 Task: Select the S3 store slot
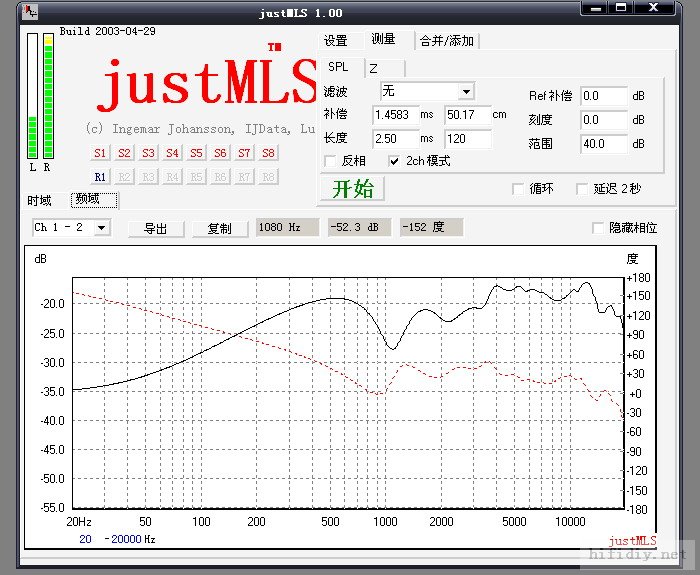(x=148, y=153)
